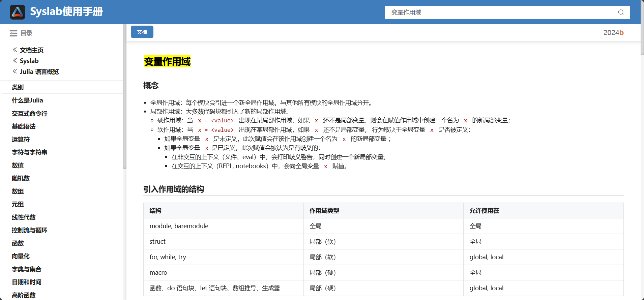Toggle the 目录 menu icon
The image size is (644, 300).
point(13,33)
